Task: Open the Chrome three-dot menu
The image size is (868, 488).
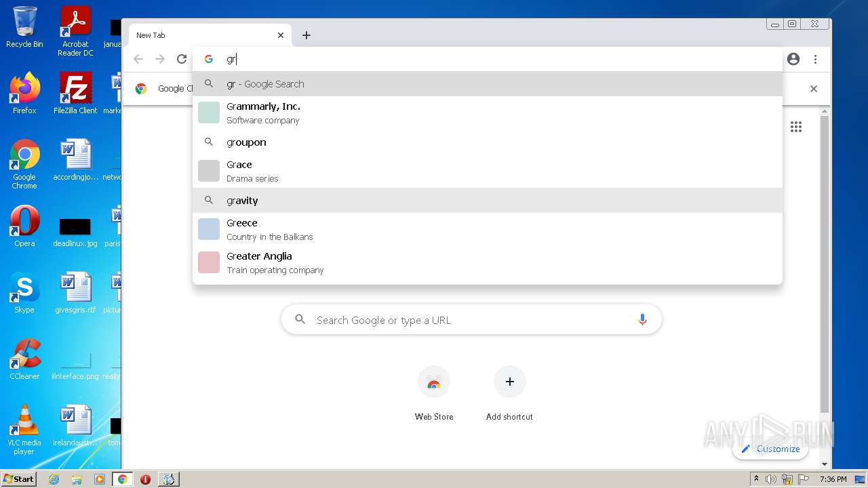Action: click(x=816, y=59)
